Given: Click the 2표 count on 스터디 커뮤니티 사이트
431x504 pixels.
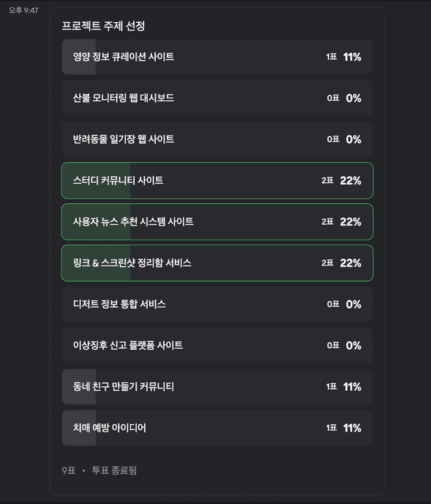Looking at the screenshot, I should pyautogui.click(x=327, y=180).
